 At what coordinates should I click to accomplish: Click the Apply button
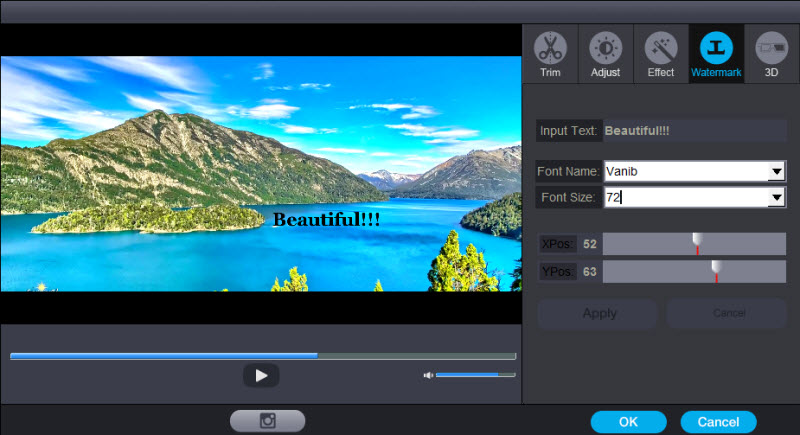tap(598, 314)
